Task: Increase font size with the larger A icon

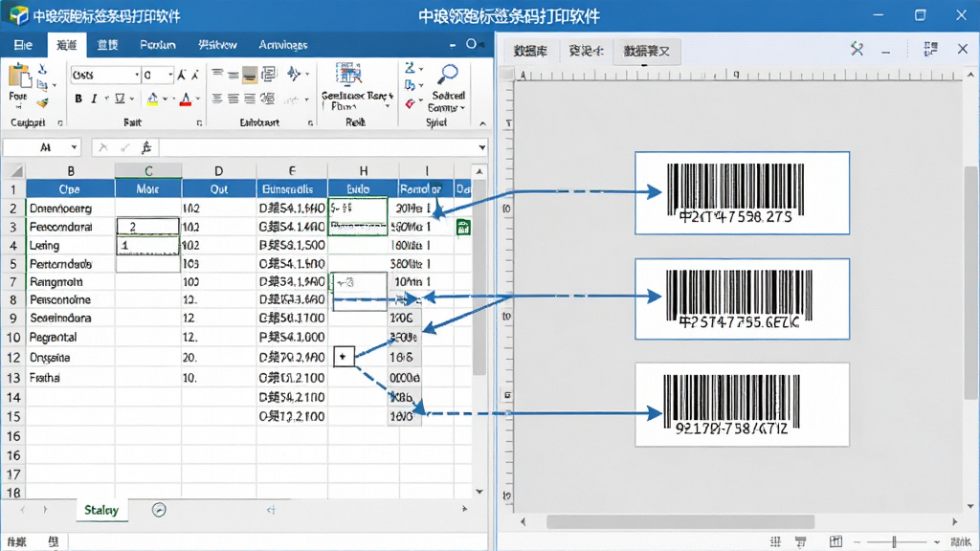Action: (181, 75)
